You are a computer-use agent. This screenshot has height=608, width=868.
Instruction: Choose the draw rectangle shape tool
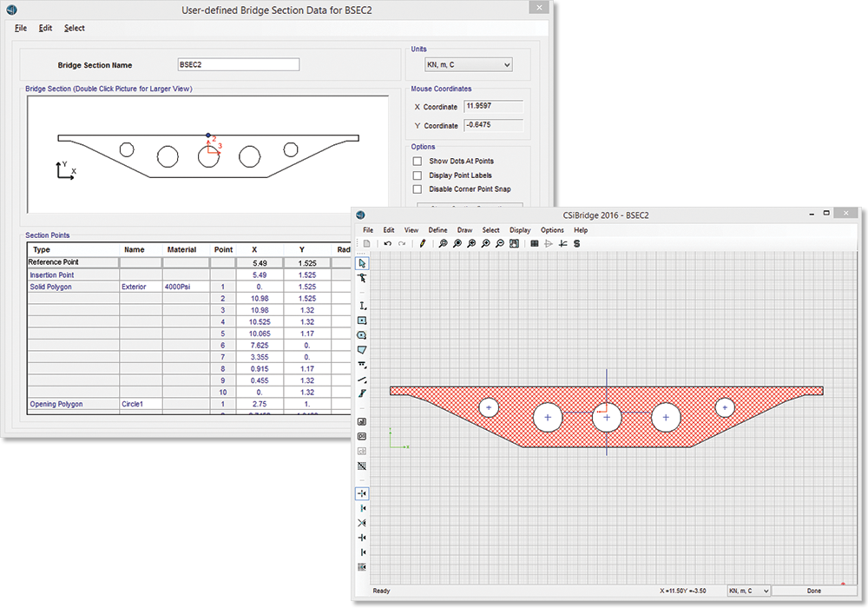(362, 321)
